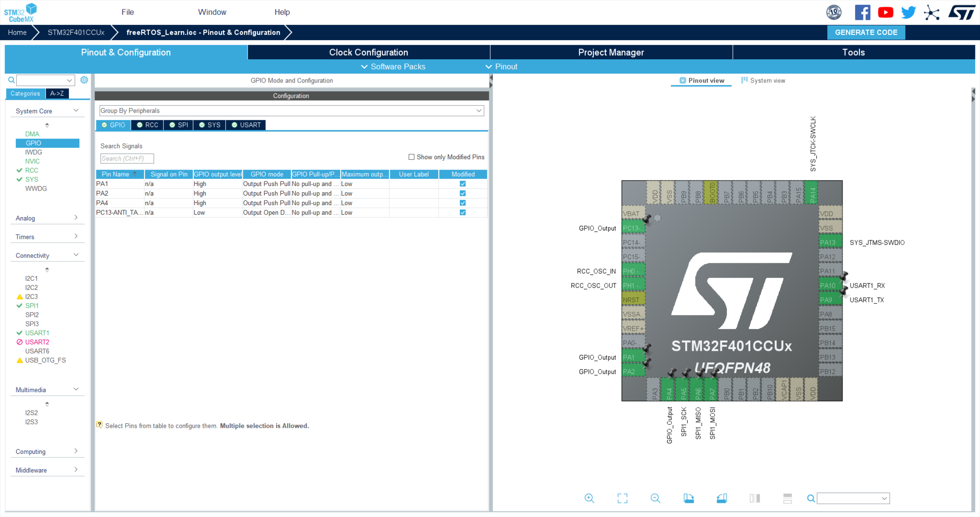Click the STM32F401CCUx breadcrumb
Viewport: 980px width, 517px height.
tap(76, 33)
